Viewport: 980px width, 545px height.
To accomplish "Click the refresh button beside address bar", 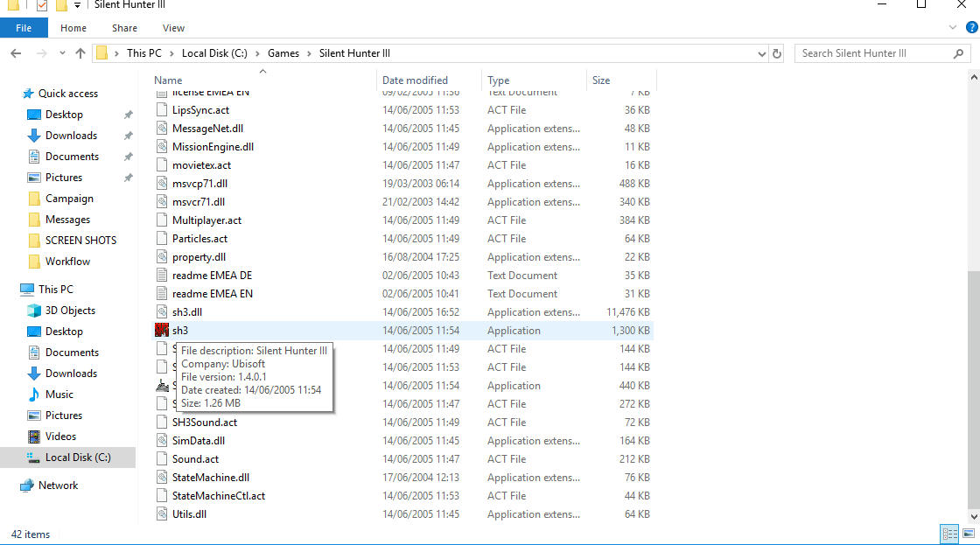I will [x=777, y=53].
